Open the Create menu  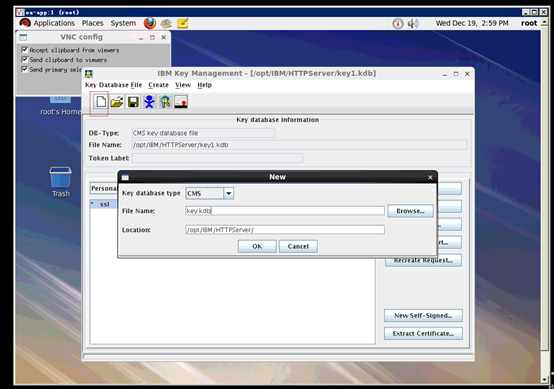click(x=158, y=85)
